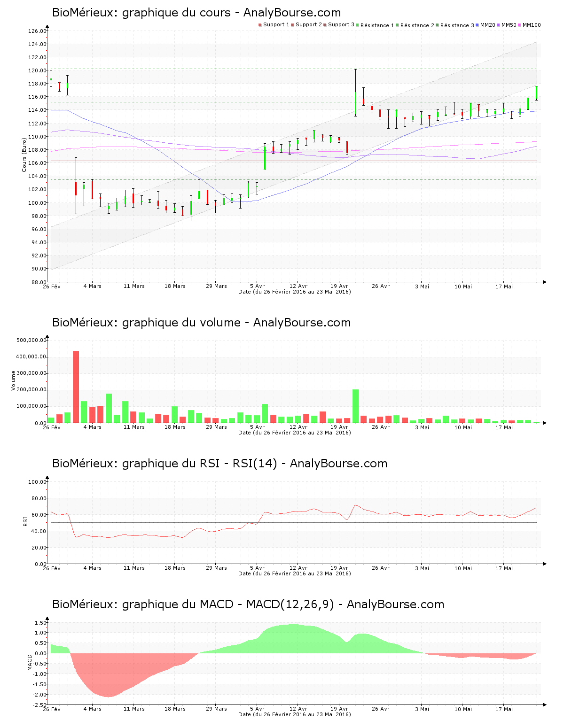The width and height of the screenshot is (564, 728).
Task: Select the 'Résistance 3' legend label
Action: click(457, 25)
